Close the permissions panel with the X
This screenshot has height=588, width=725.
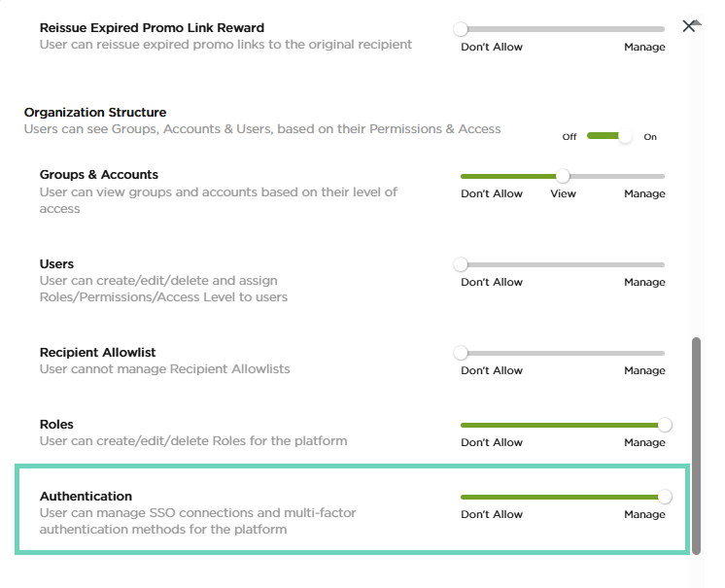[x=689, y=26]
